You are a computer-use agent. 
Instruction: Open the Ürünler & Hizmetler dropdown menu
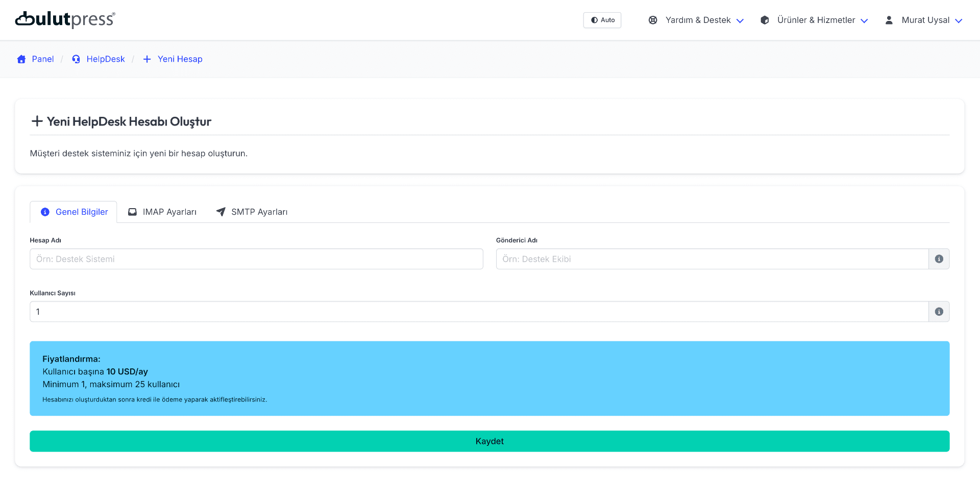pyautogui.click(x=822, y=20)
